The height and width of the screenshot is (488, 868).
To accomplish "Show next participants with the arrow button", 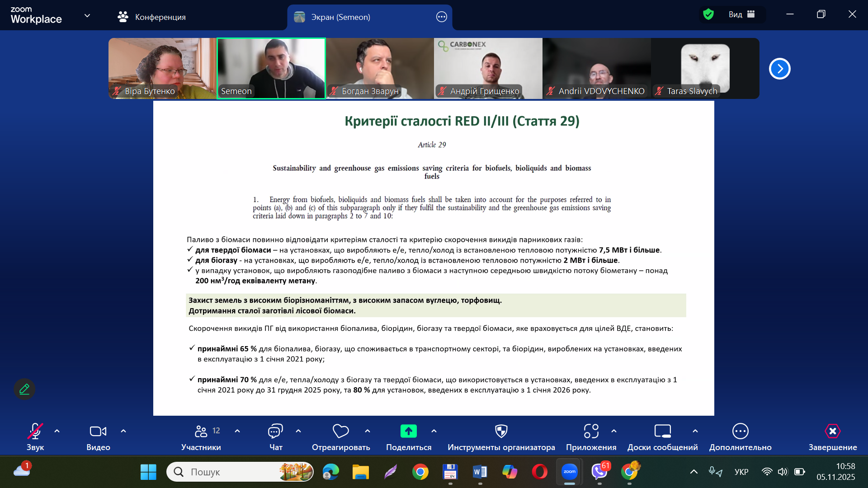I will point(779,69).
